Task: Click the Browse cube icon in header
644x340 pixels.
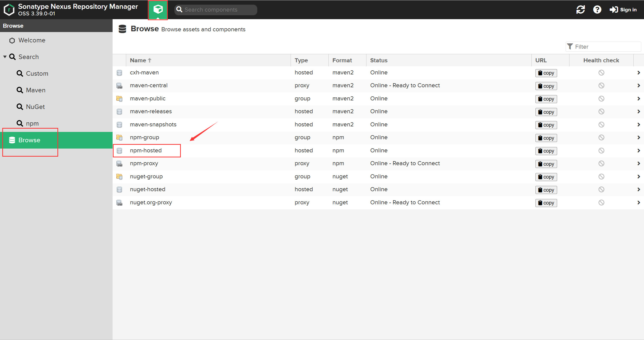Action: coord(158,10)
